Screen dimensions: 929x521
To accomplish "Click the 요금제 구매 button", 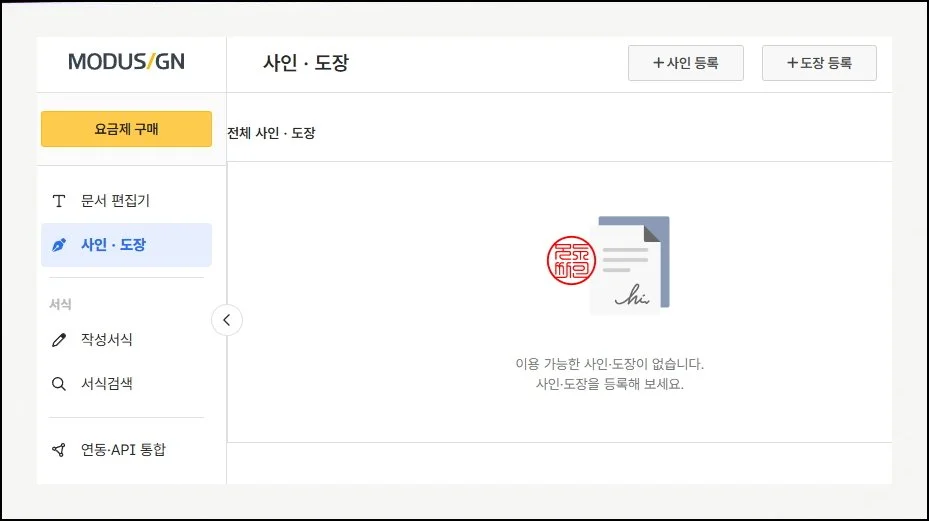I will pos(126,129).
